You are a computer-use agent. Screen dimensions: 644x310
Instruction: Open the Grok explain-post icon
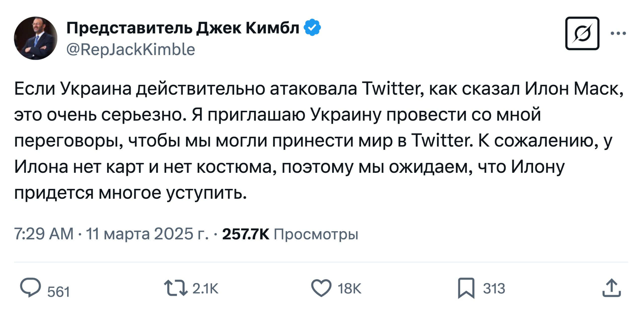[x=582, y=33]
